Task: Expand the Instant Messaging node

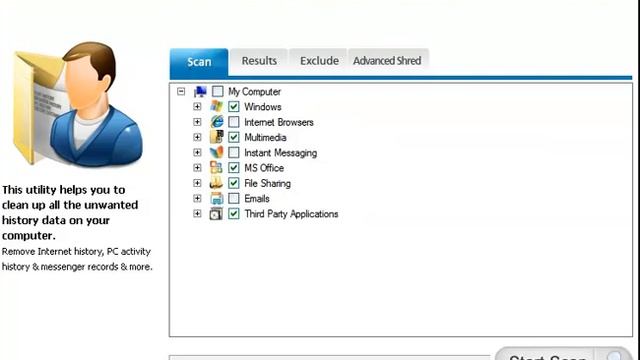Action: tap(197, 152)
